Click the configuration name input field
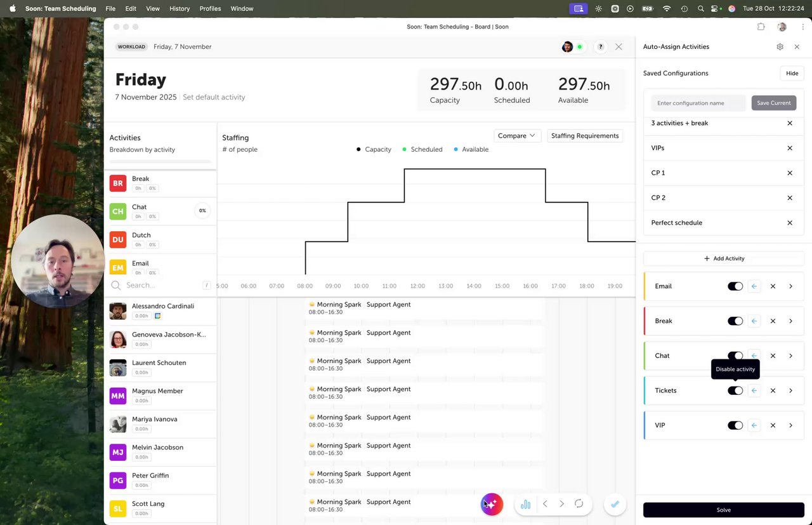The height and width of the screenshot is (525, 812). (x=698, y=103)
